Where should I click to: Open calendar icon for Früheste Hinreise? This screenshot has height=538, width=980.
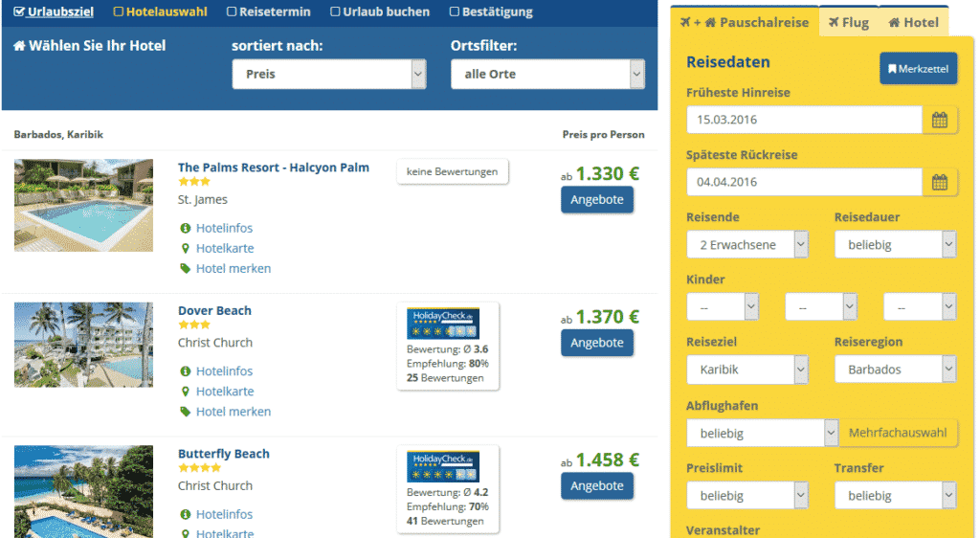tap(940, 120)
